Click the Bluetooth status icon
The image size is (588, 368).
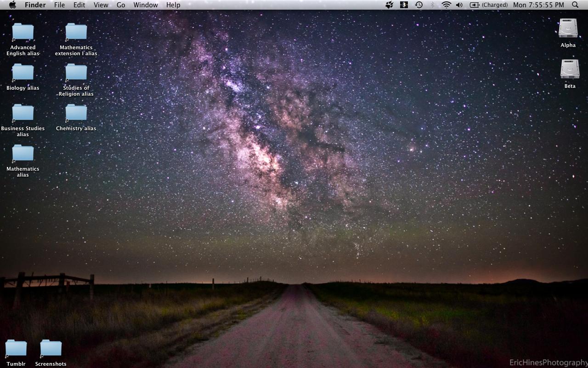tap(432, 5)
